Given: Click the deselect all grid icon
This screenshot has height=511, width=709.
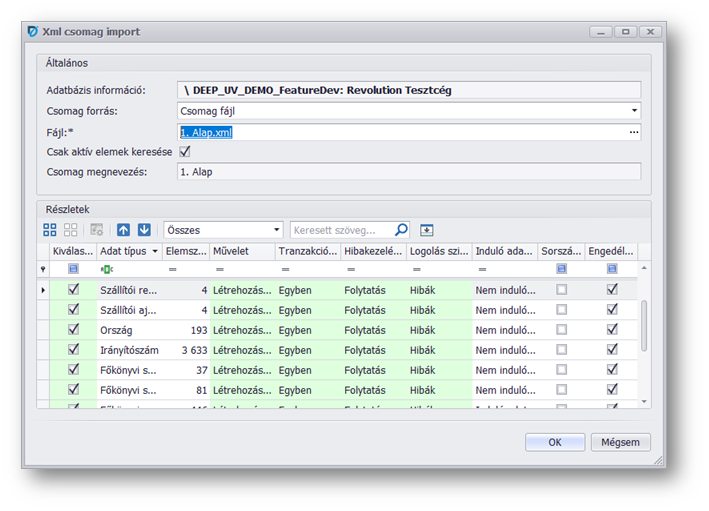Looking at the screenshot, I should coord(70,230).
